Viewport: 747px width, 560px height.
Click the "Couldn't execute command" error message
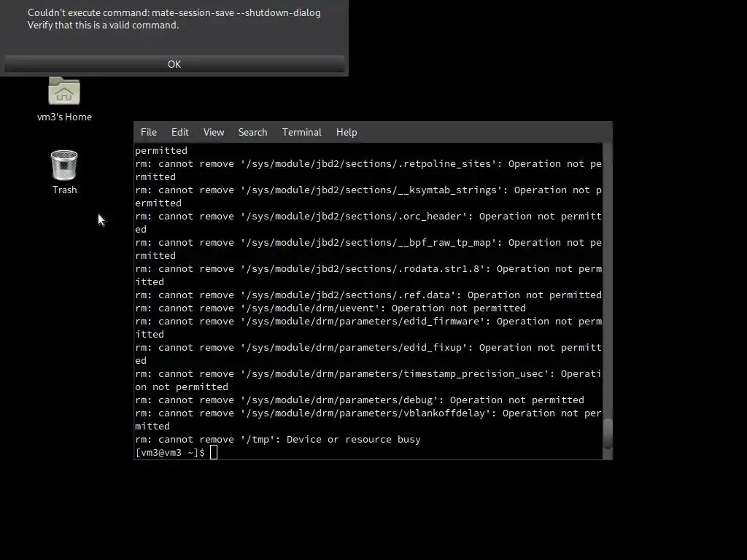click(x=174, y=13)
